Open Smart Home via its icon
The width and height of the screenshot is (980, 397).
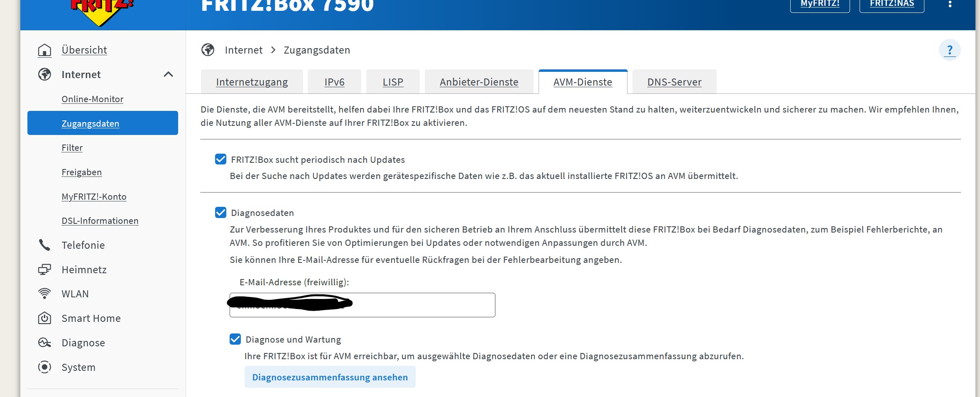pos(44,318)
